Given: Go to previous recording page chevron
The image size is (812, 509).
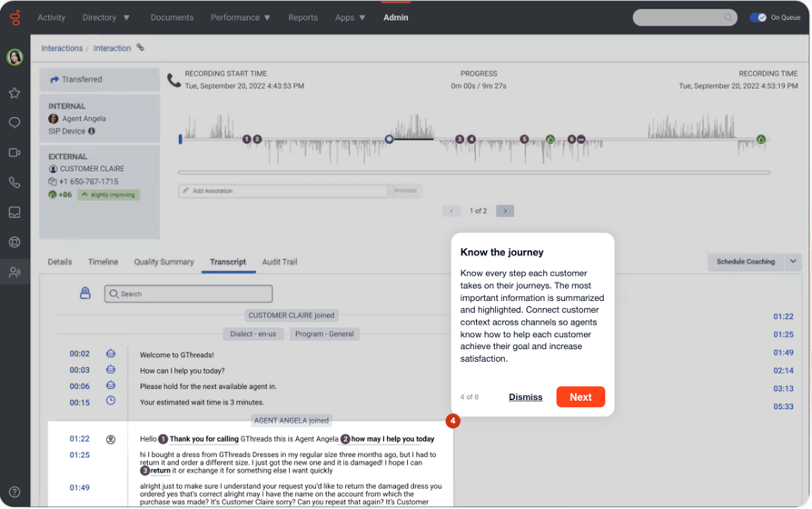Looking at the screenshot, I should [x=451, y=211].
